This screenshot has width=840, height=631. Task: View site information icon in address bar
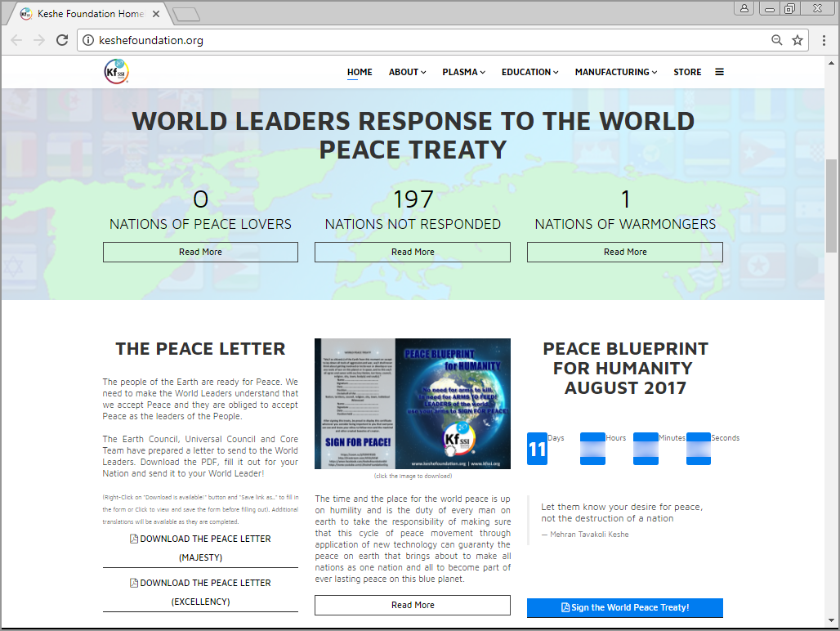coord(88,40)
